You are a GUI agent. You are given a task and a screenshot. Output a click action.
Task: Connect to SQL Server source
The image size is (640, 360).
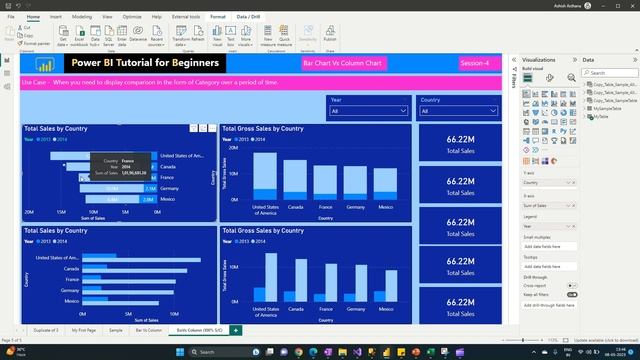[109, 36]
